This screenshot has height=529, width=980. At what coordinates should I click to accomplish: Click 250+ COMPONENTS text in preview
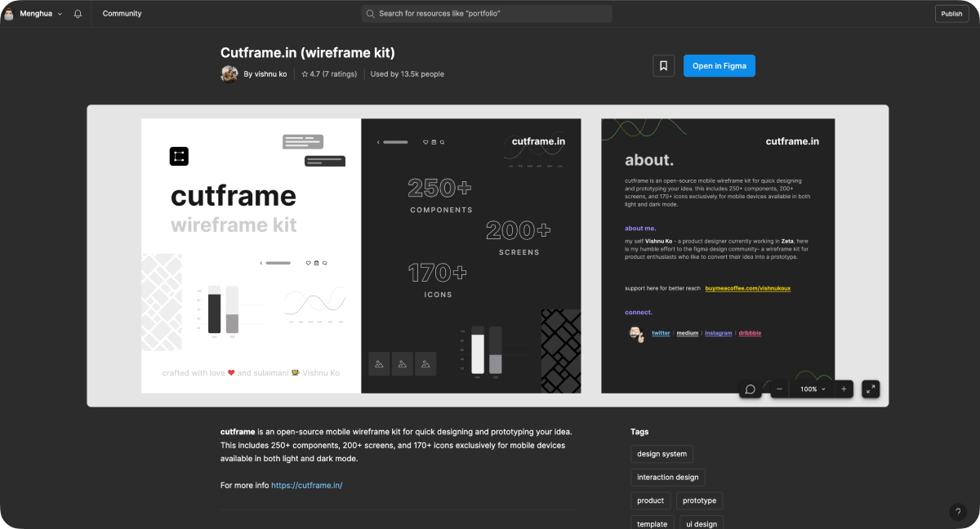440,196
